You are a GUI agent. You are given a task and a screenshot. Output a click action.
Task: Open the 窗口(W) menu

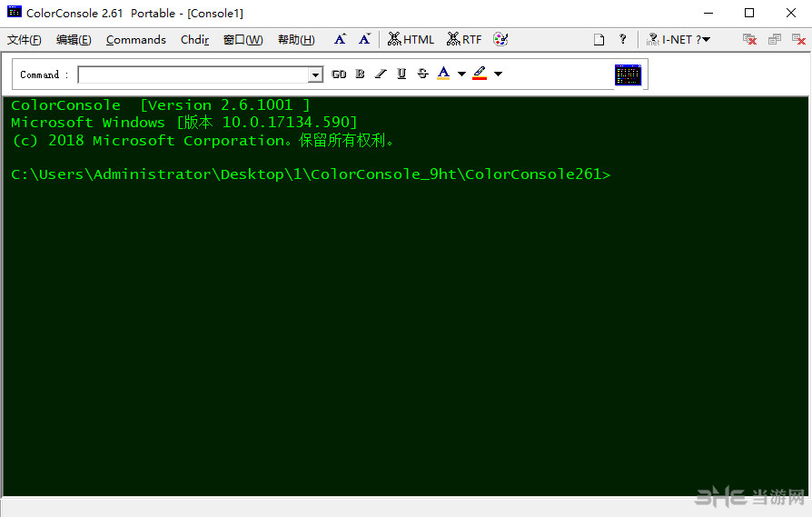tap(243, 40)
